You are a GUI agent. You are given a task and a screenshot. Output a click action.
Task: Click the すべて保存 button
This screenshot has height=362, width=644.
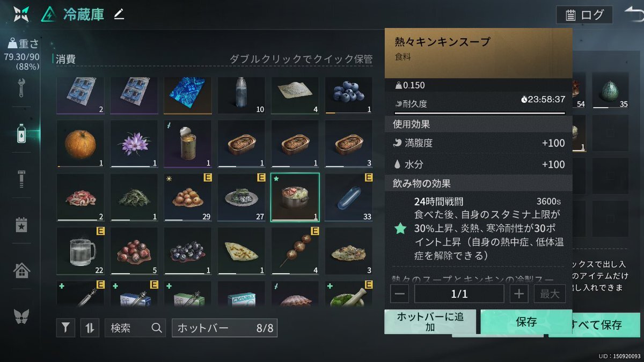coord(597,325)
